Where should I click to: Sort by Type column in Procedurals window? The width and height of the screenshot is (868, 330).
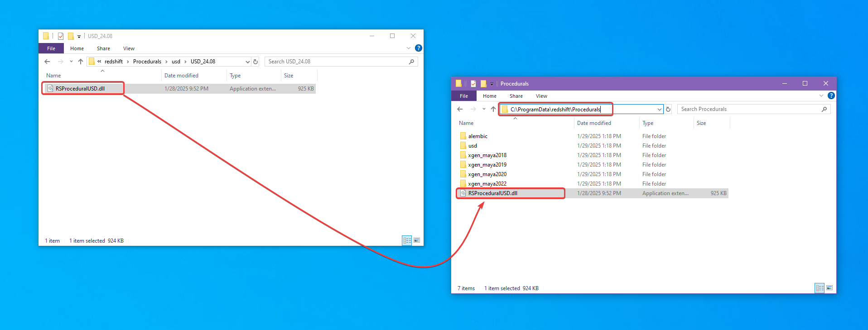click(648, 123)
